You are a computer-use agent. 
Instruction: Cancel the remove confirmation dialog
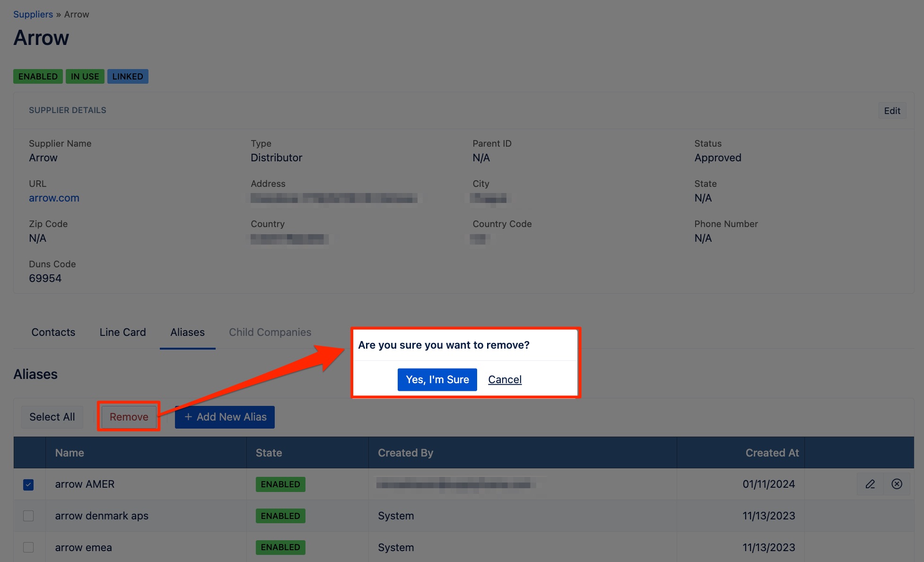505,379
